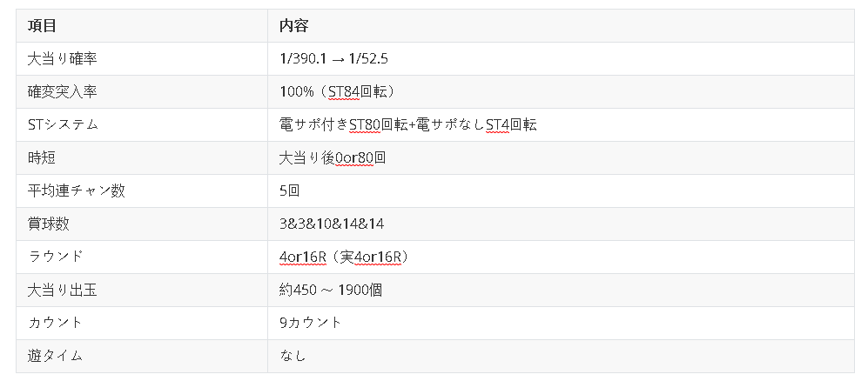Screen dimensions: 868x381
Task: Select the 時短 row label
Action: [x=43, y=157]
